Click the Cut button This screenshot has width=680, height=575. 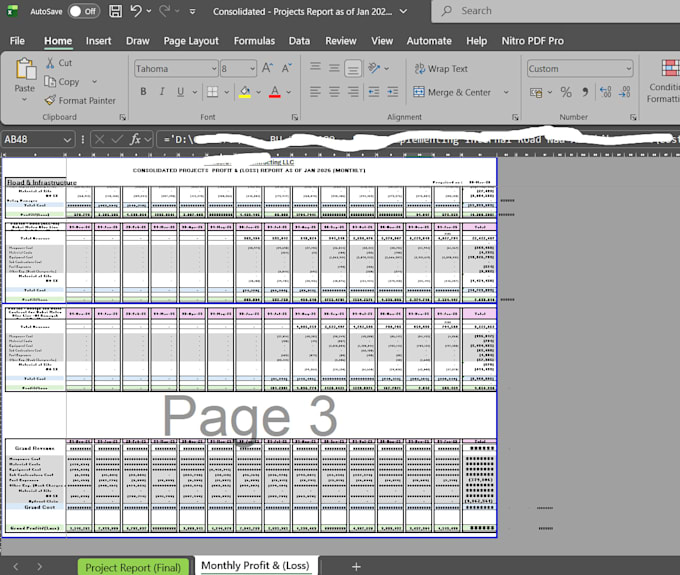pyautogui.click(x=59, y=63)
